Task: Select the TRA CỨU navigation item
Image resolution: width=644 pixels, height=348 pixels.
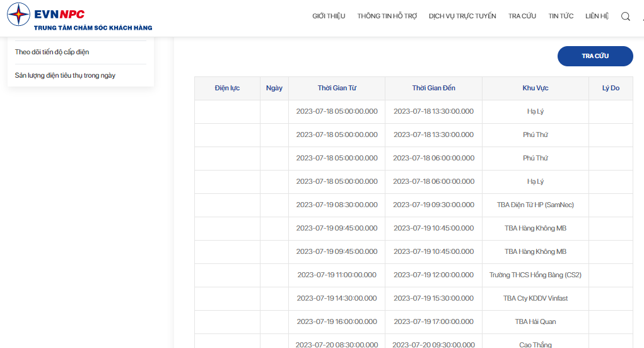Action: point(522,16)
